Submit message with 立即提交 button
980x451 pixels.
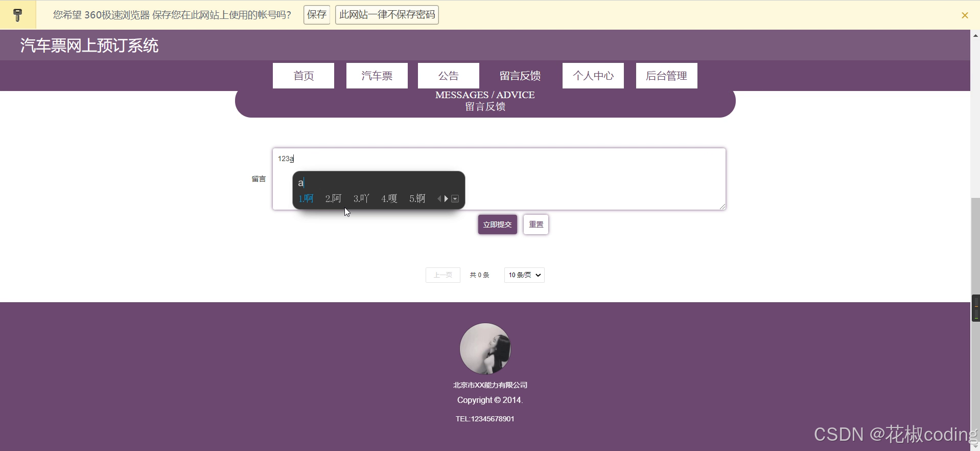498,224
